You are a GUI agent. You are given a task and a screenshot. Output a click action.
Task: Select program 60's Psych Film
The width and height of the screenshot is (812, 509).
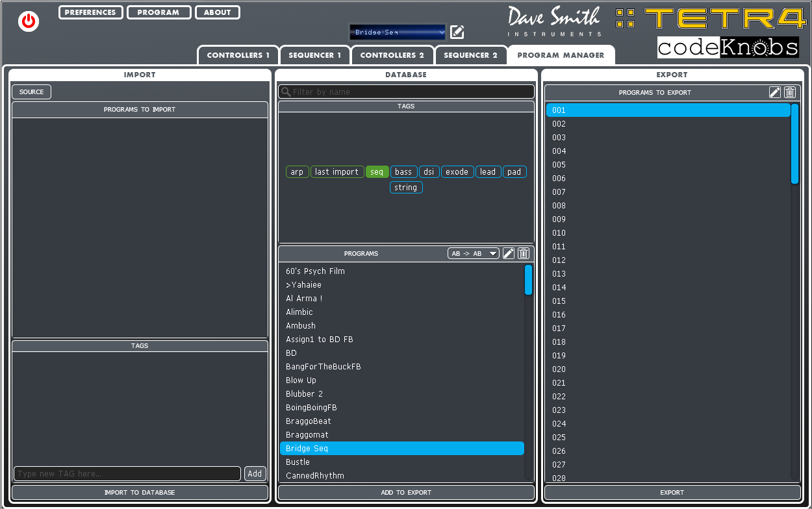(402, 271)
